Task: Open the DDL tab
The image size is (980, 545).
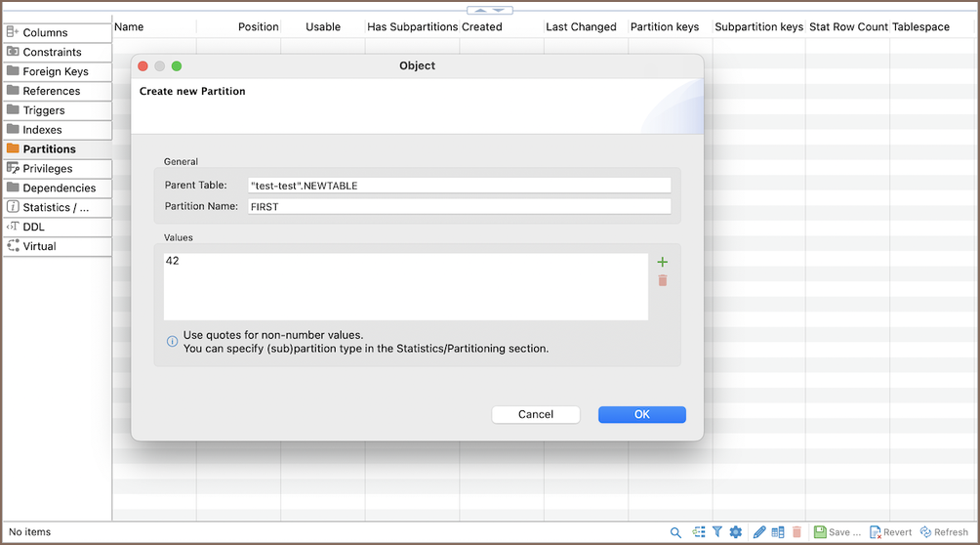Action: coord(33,227)
